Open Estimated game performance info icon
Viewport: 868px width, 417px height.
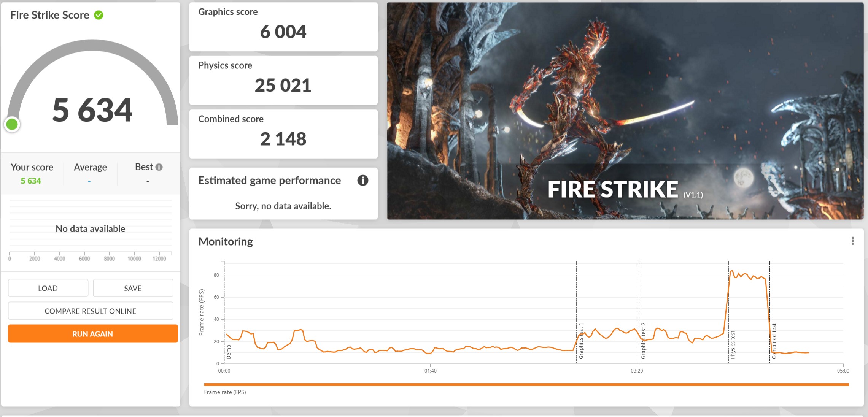(x=362, y=180)
